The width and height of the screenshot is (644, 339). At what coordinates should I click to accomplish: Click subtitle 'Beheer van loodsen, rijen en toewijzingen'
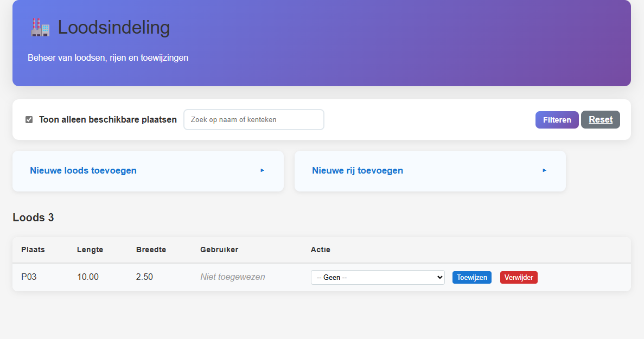click(x=108, y=58)
